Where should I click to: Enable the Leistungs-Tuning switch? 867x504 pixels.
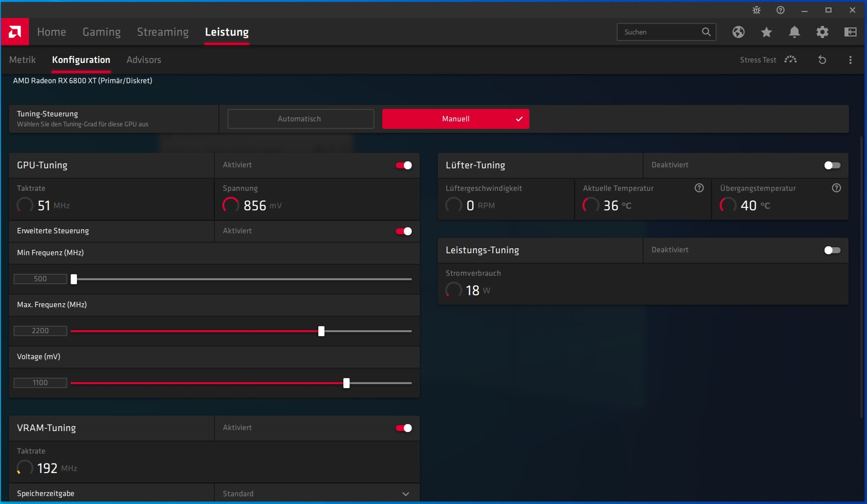833,250
